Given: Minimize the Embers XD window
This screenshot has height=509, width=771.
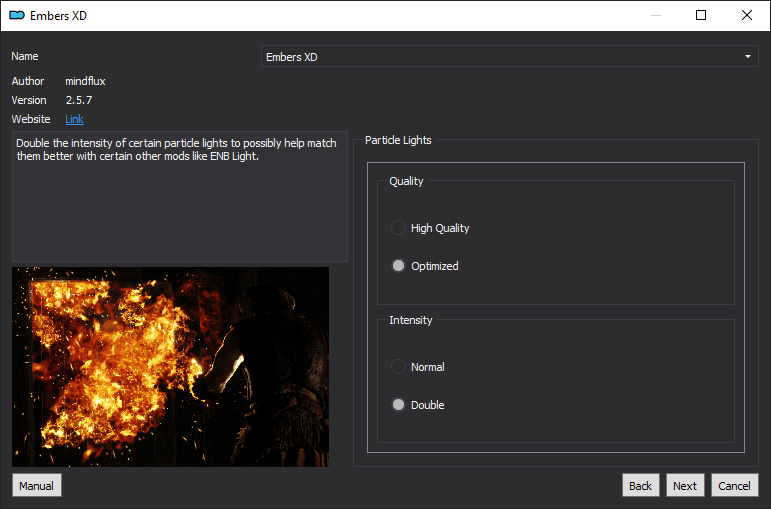Looking at the screenshot, I should 656,15.
